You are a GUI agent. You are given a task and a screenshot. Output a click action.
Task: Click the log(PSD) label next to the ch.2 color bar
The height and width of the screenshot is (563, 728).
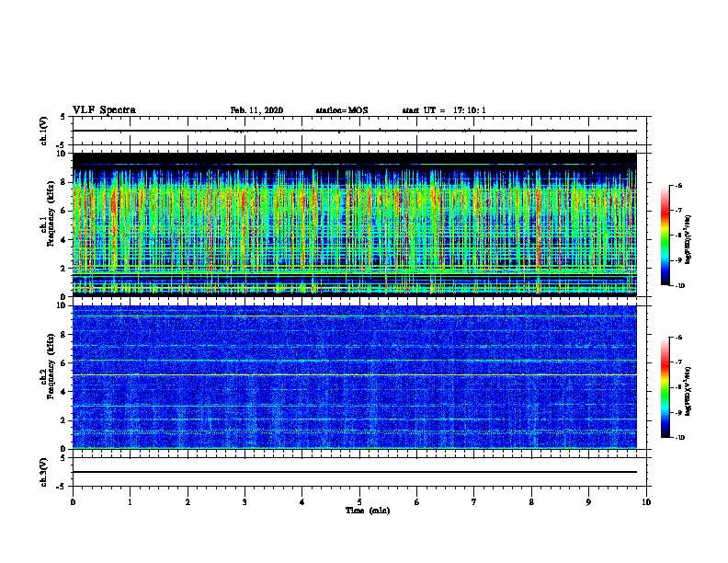tap(688, 391)
